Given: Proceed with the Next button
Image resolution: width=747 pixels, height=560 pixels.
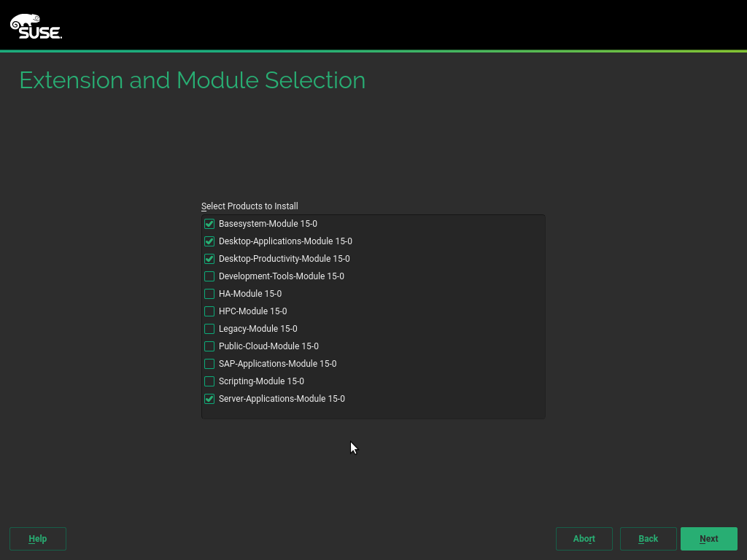Looking at the screenshot, I should 708,539.
